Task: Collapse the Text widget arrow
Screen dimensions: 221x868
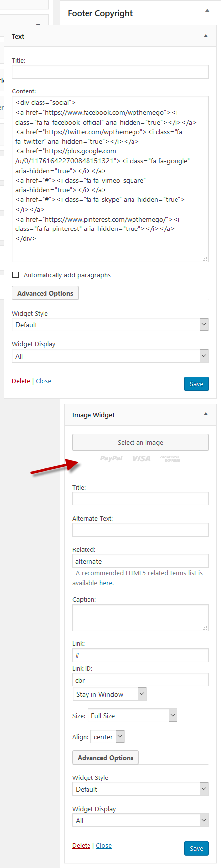Action: [206, 36]
